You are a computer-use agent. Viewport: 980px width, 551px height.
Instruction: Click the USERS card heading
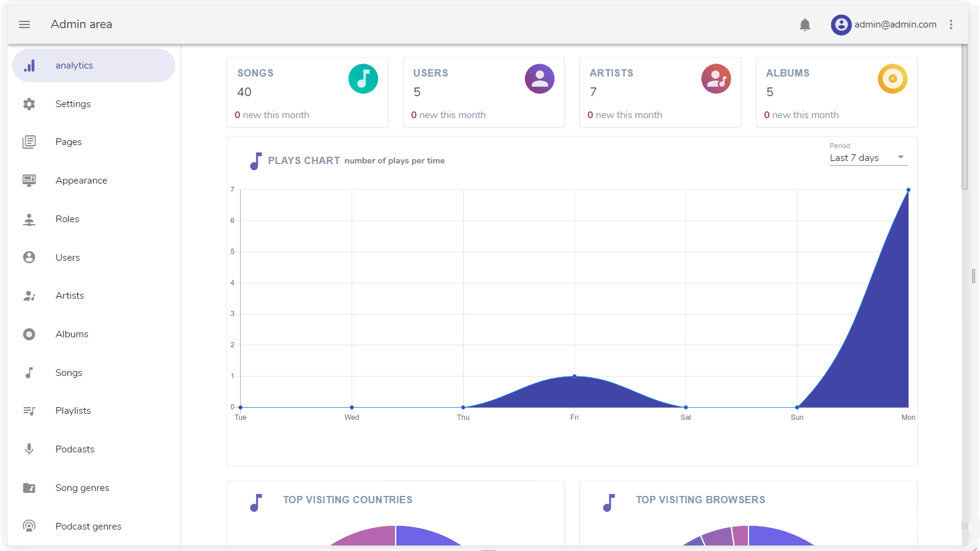tap(431, 73)
